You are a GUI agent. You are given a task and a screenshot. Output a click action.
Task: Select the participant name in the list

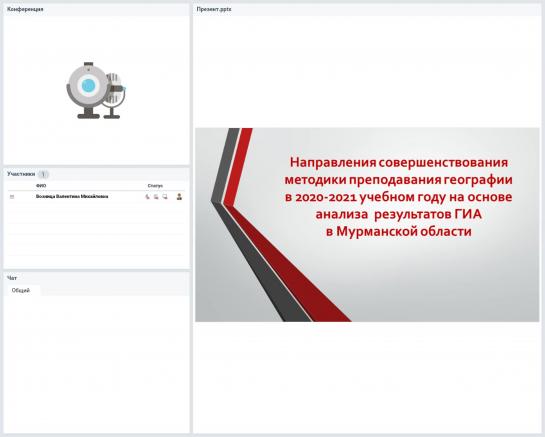72,196
